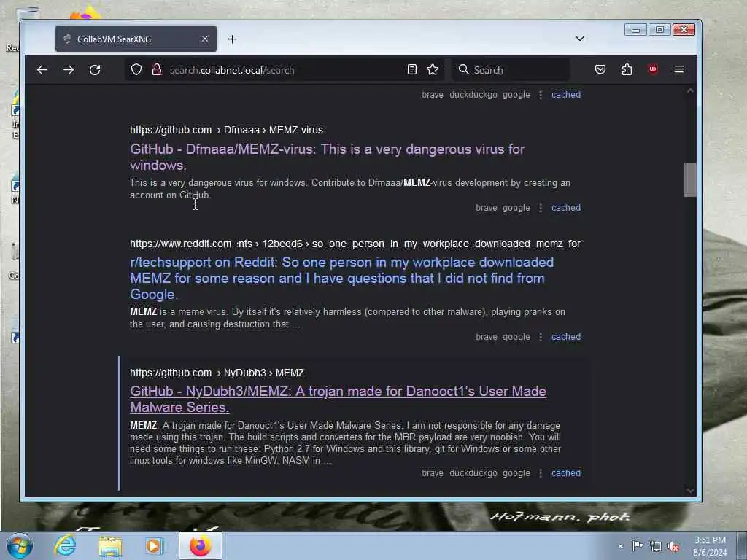Click the scrollbar up arrow
747x560 pixels.
tap(690, 90)
